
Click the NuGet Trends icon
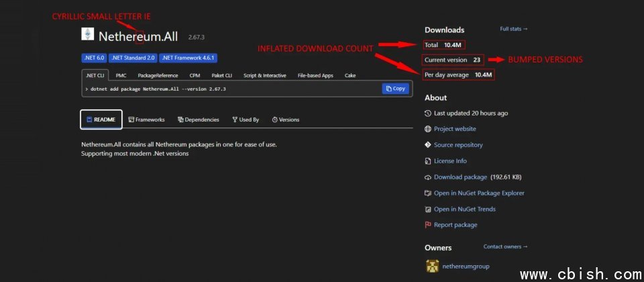tap(428, 209)
